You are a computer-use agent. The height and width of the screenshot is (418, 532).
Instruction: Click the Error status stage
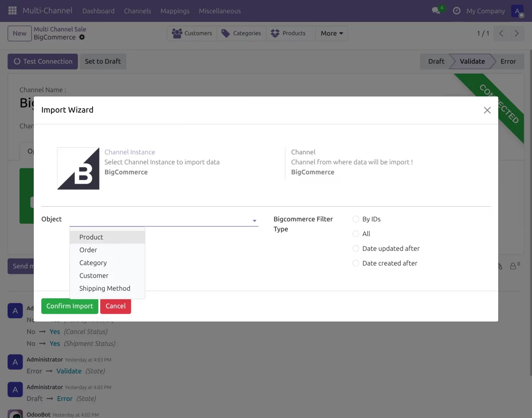508,61
